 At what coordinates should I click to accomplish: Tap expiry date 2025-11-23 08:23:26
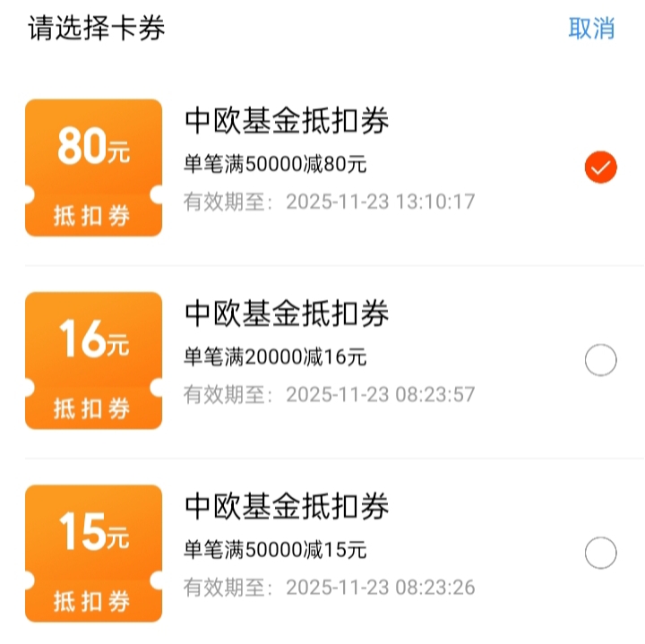coord(381,588)
